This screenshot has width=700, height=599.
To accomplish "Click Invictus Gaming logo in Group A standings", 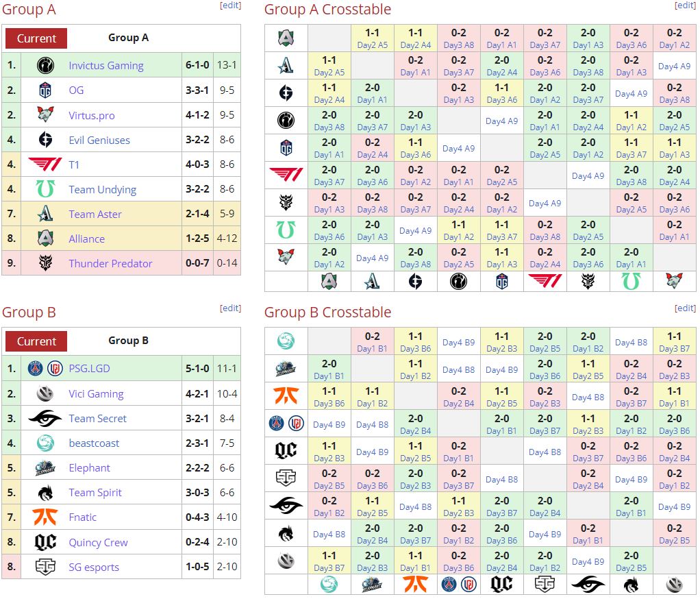I will pos(45,66).
